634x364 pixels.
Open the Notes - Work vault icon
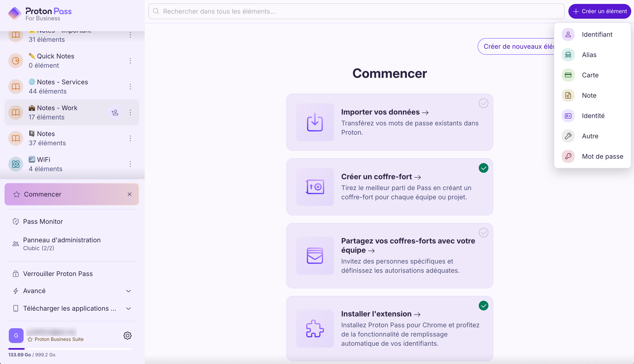click(16, 112)
